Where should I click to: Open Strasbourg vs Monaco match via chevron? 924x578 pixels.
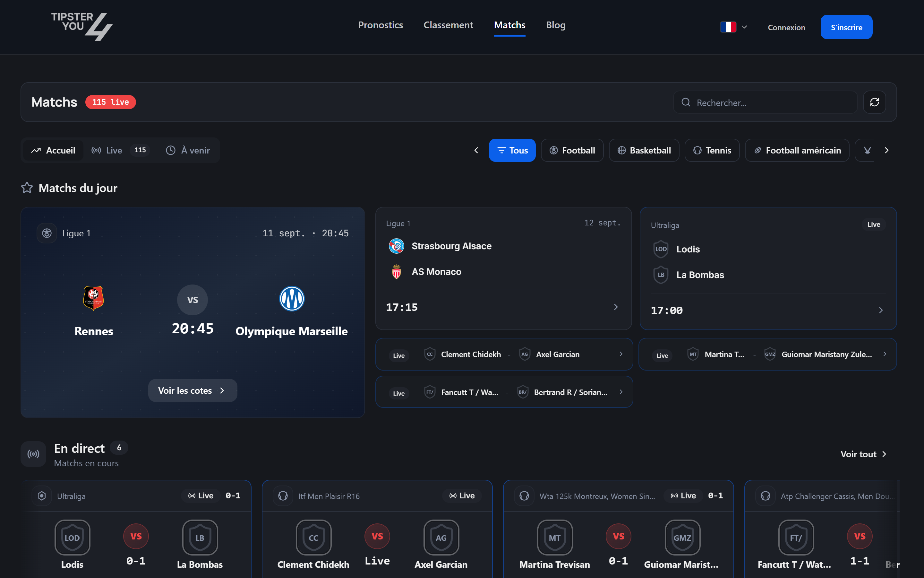[x=615, y=307]
